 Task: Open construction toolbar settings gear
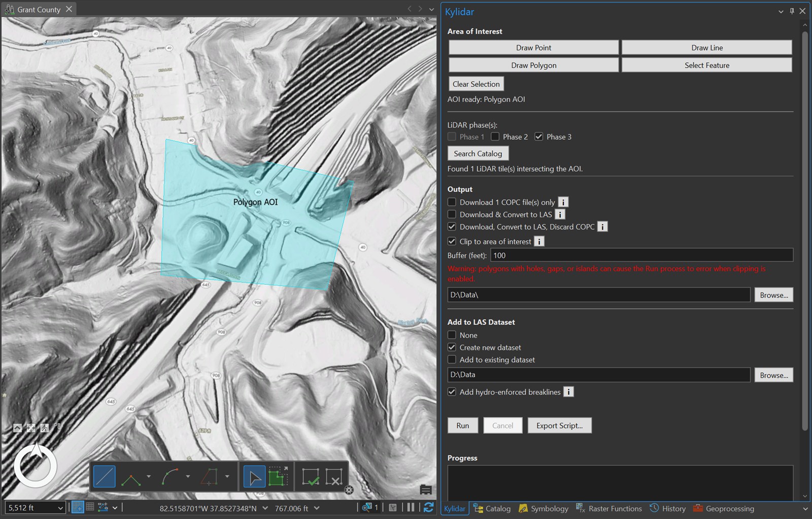tap(349, 490)
